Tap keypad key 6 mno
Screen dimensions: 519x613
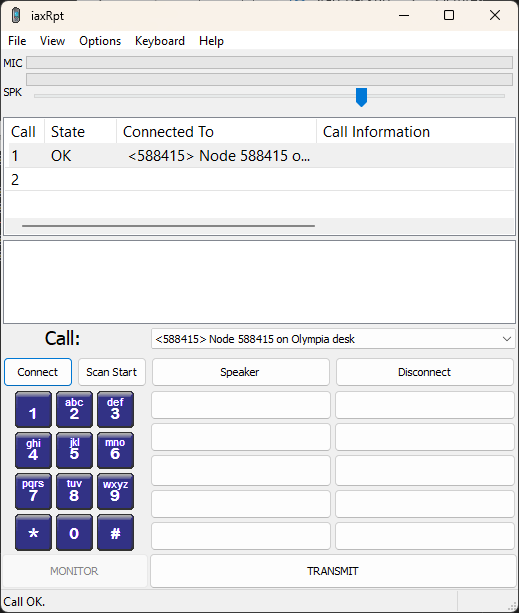(x=115, y=450)
